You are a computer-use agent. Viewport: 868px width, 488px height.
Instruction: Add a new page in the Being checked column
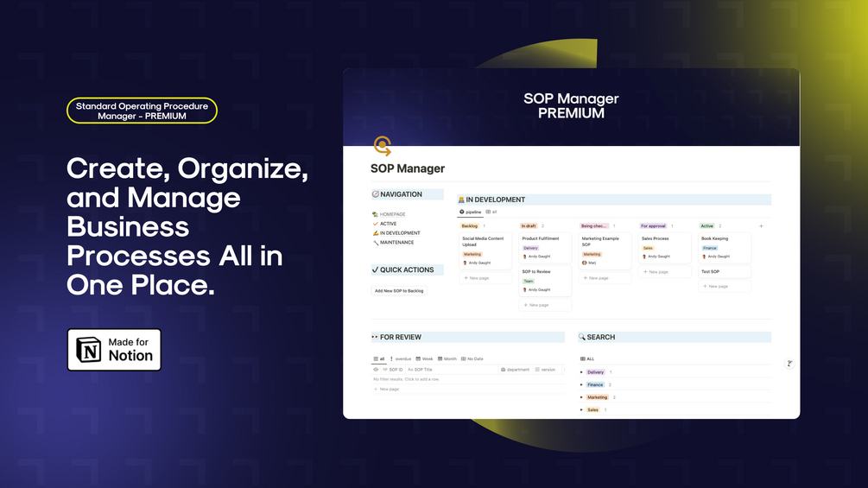pos(605,278)
